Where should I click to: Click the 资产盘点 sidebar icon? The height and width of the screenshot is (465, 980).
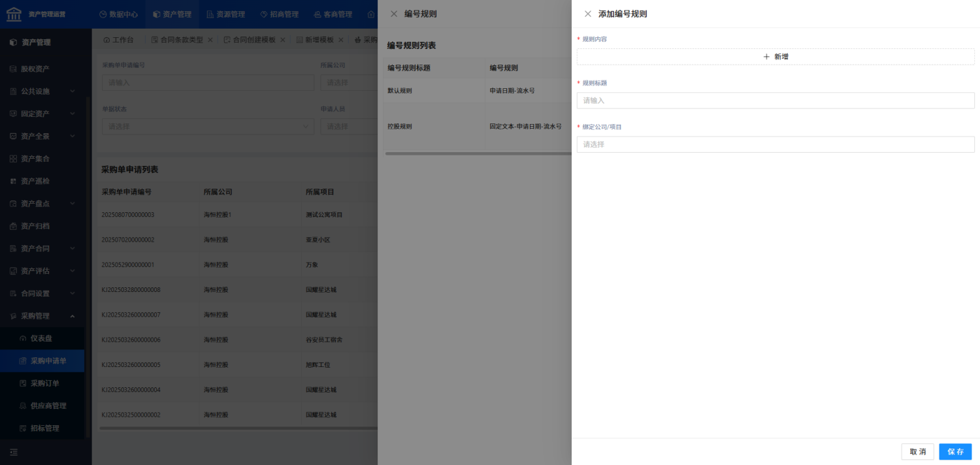[13, 204]
